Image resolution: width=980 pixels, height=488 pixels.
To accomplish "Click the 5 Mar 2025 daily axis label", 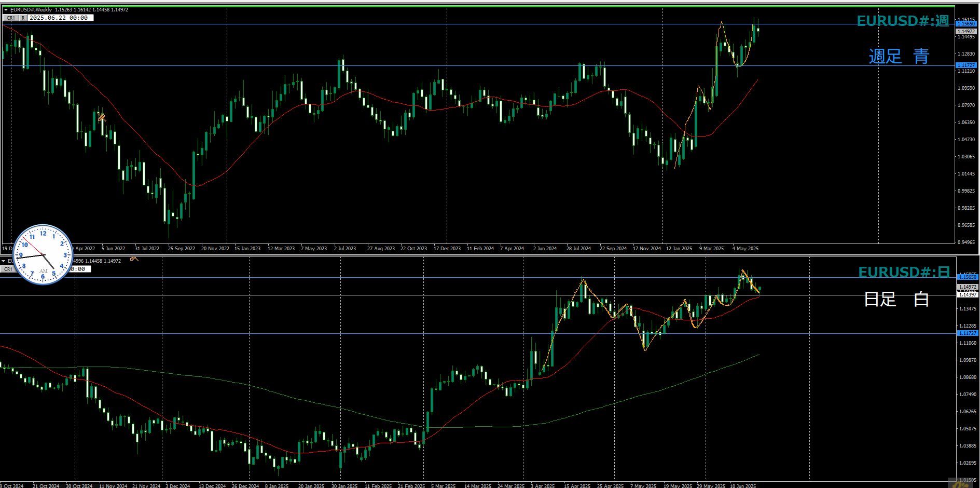I will click(443, 486).
